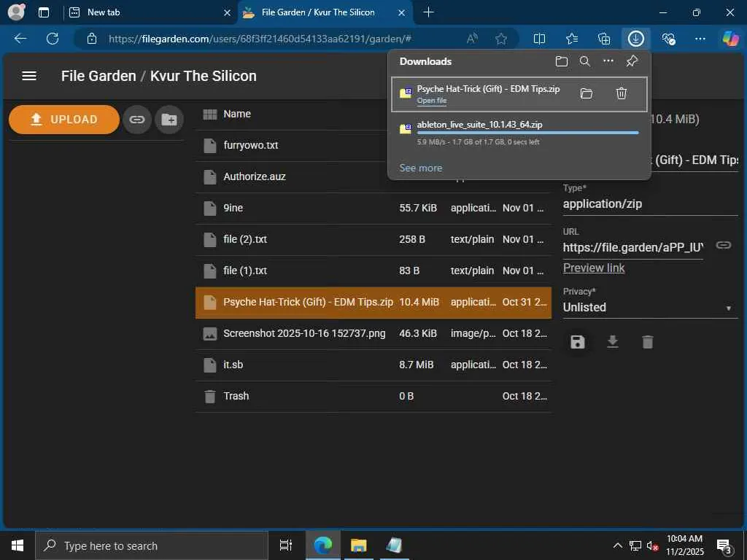Open Edge Settings and more menu
Screen dimensions: 747x560
(700, 39)
